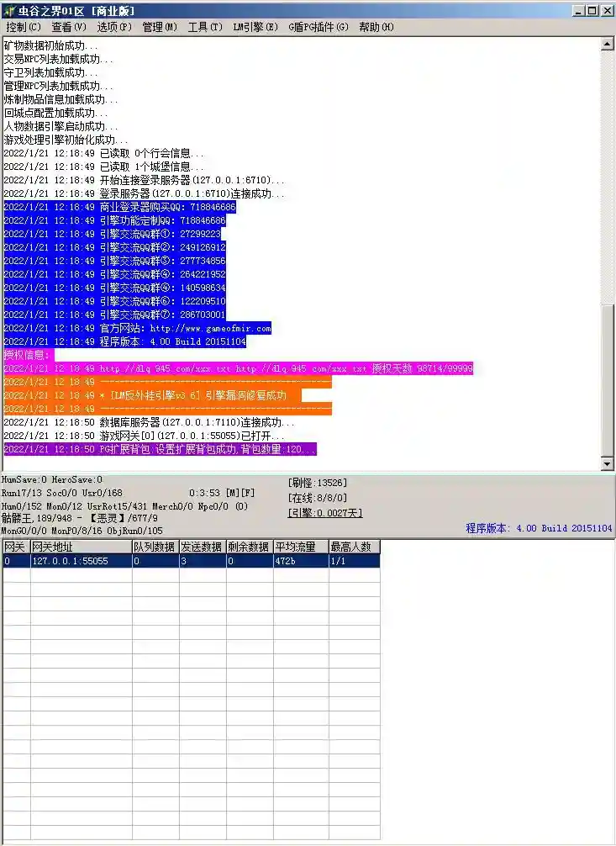The height and width of the screenshot is (846, 616).
Task: Open the 管理(M) menu
Action: click(x=160, y=26)
